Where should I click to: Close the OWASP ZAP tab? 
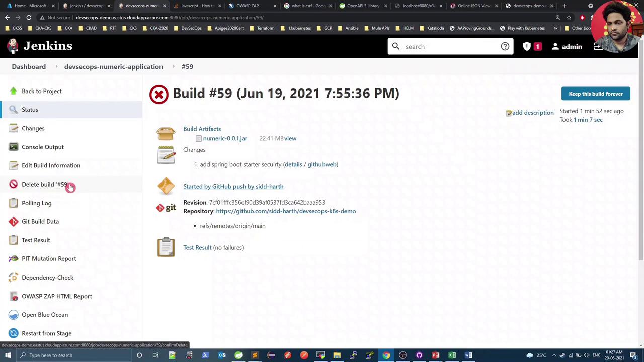pyautogui.click(x=275, y=6)
